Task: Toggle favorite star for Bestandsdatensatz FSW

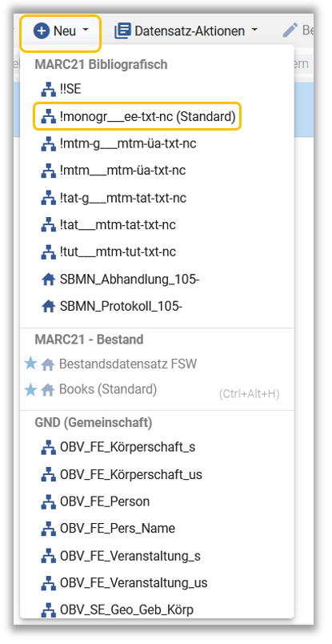Action: 30,364
